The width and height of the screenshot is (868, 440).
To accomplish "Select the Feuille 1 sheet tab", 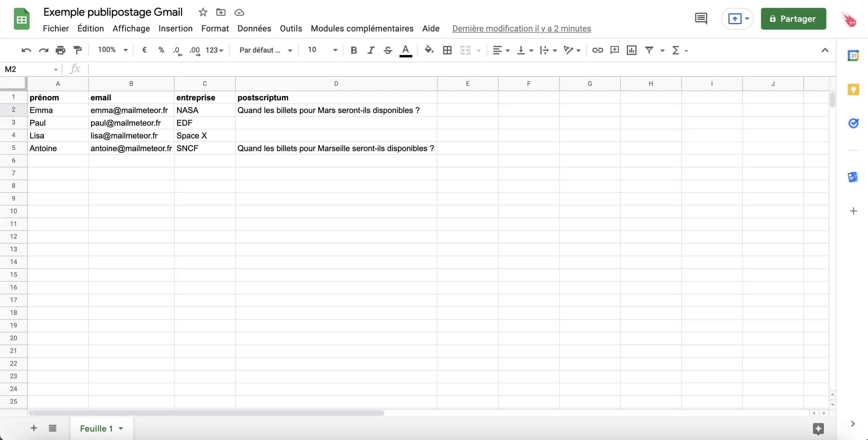I will [x=102, y=428].
